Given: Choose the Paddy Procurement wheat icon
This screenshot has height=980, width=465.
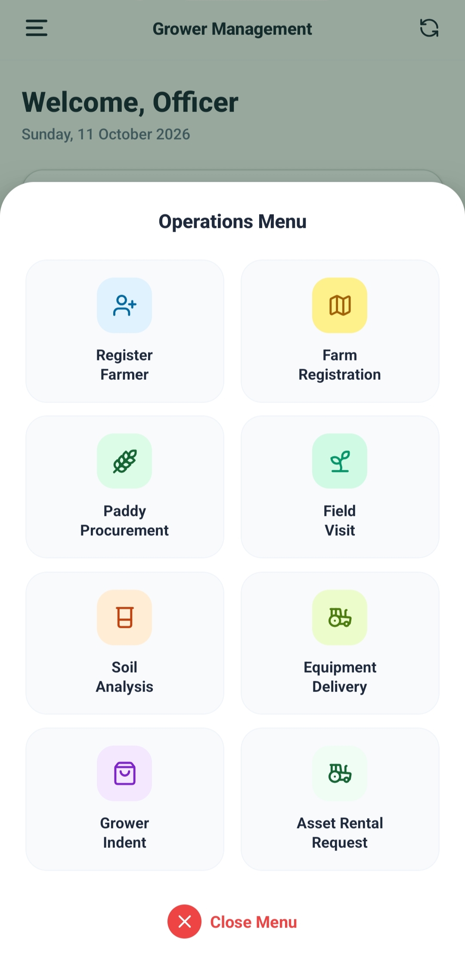Looking at the screenshot, I should click(x=124, y=461).
